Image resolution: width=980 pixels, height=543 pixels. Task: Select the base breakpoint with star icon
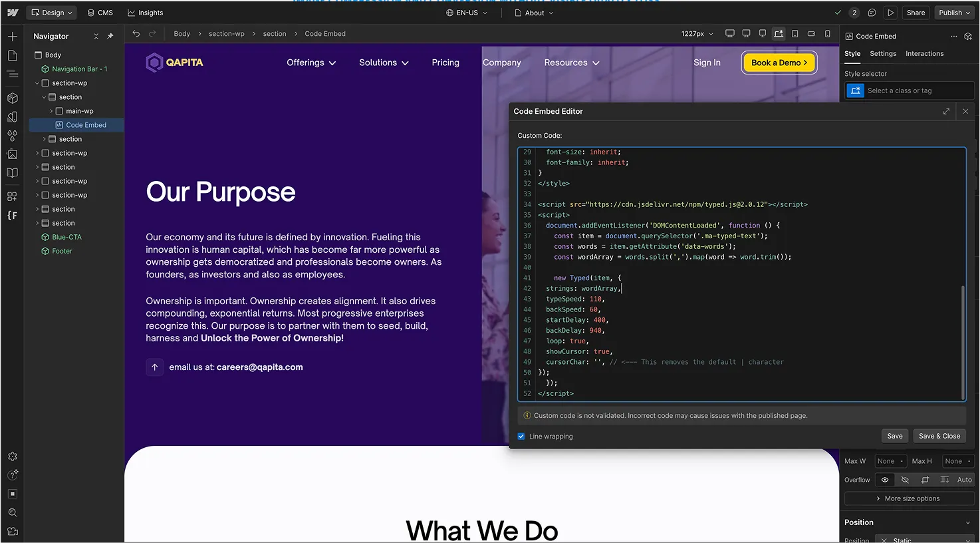click(x=779, y=33)
